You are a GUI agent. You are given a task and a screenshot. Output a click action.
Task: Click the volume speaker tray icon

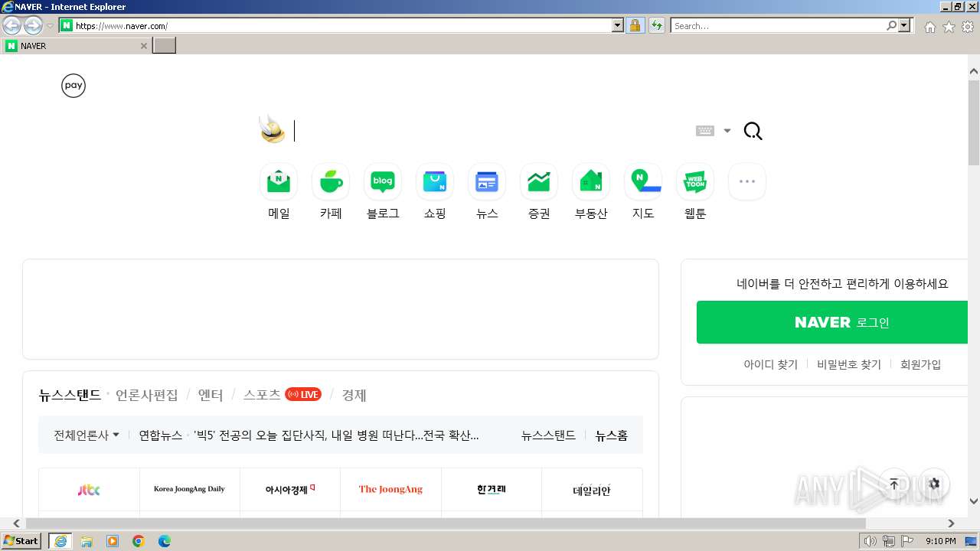[x=870, y=541]
